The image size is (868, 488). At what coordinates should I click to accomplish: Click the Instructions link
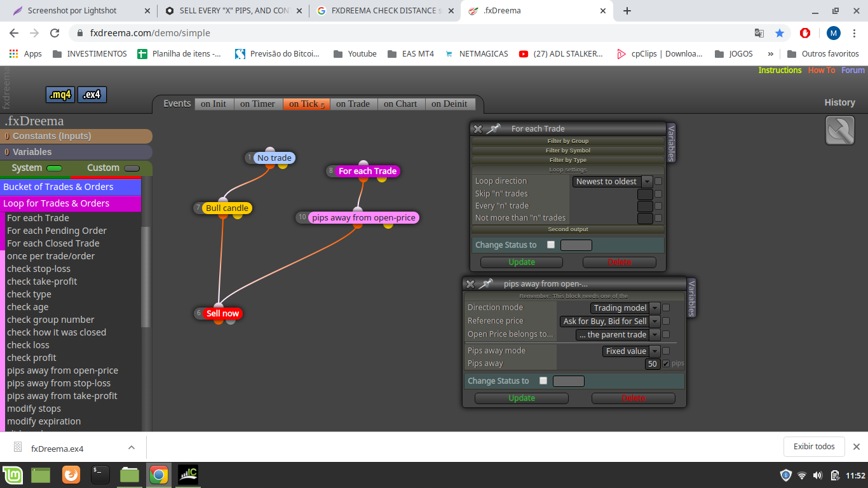(780, 71)
